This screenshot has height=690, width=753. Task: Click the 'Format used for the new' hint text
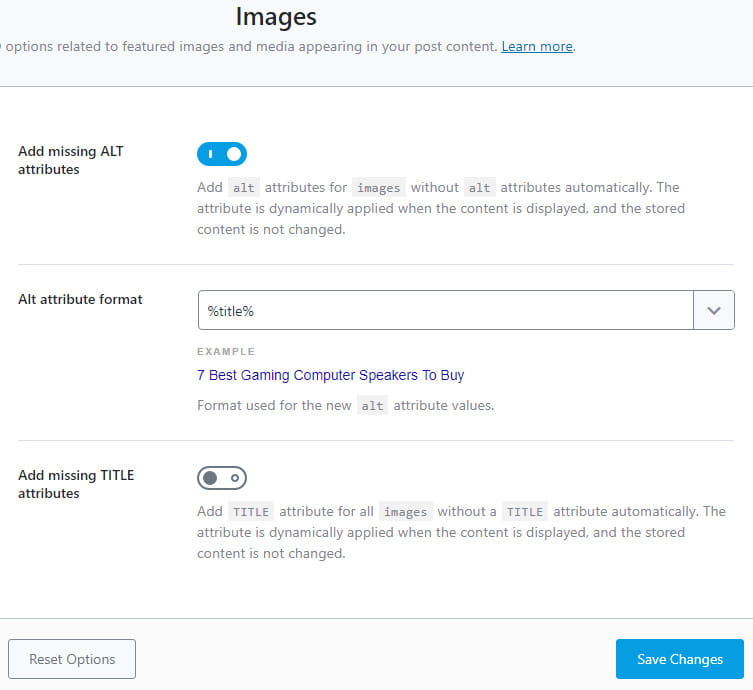pos(275,406)
